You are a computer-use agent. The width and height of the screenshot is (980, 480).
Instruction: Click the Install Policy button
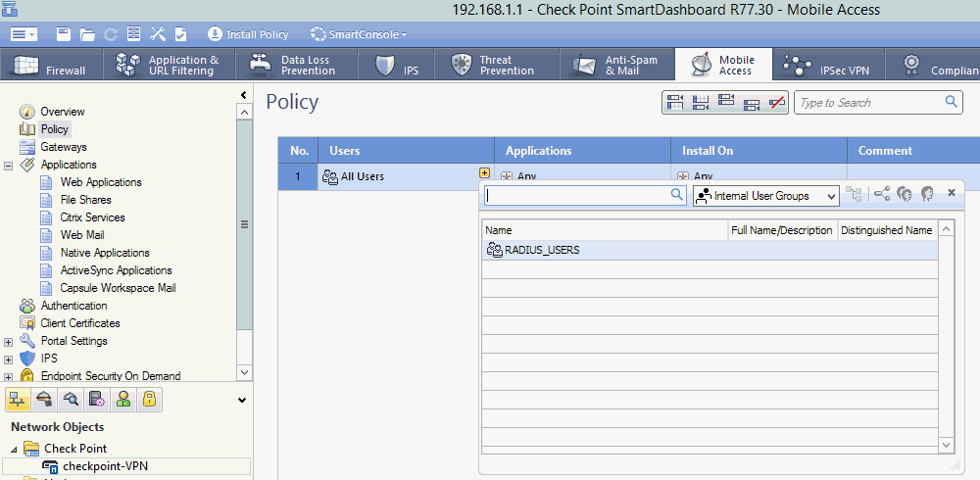(x=248, y=34)
